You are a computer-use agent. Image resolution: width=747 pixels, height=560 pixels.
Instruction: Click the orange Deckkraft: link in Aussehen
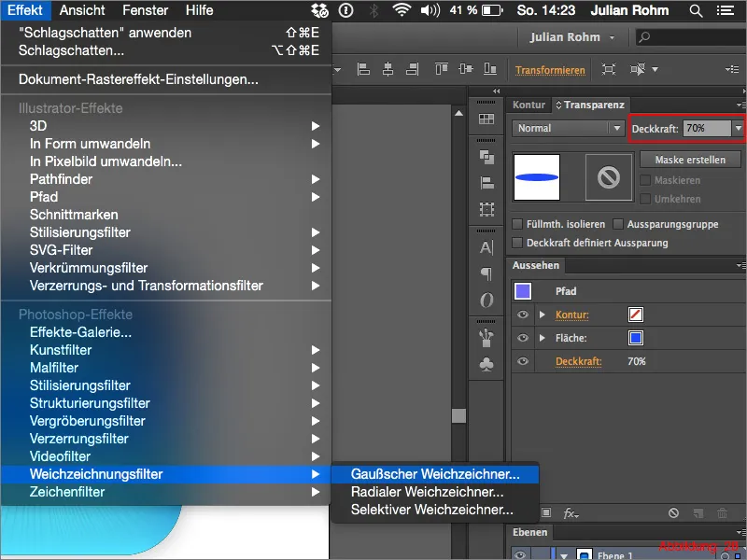[x=578, y=361]
